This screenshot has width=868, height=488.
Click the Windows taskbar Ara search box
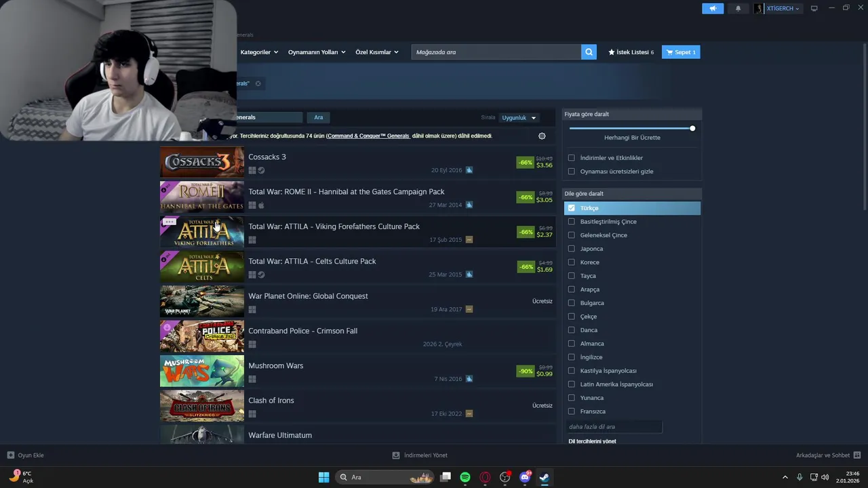point(385,477)
